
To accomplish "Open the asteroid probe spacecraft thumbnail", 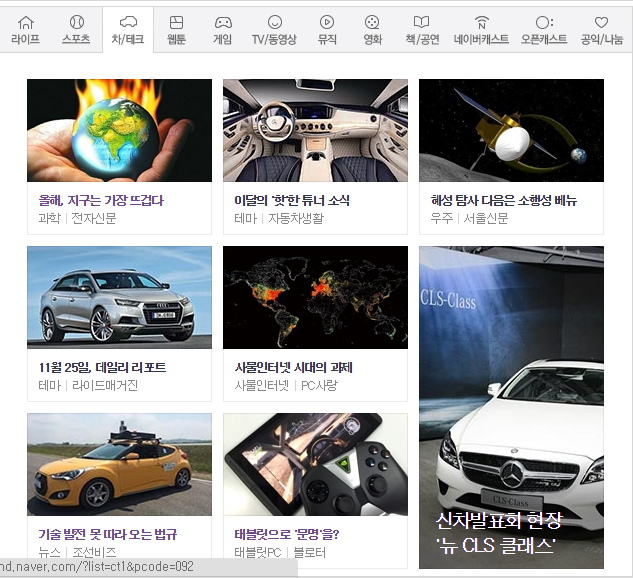I will tap(511, 130).
